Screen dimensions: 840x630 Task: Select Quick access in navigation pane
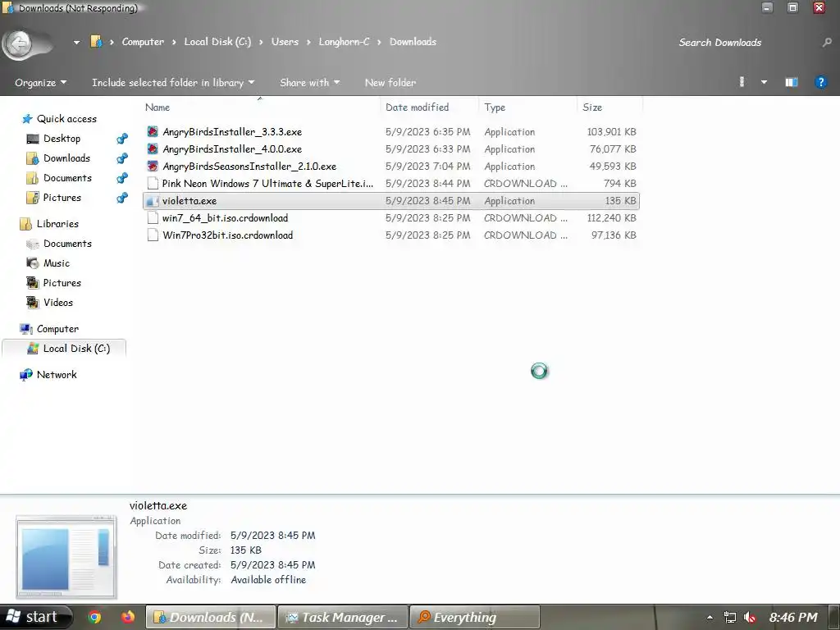[66, 119]
